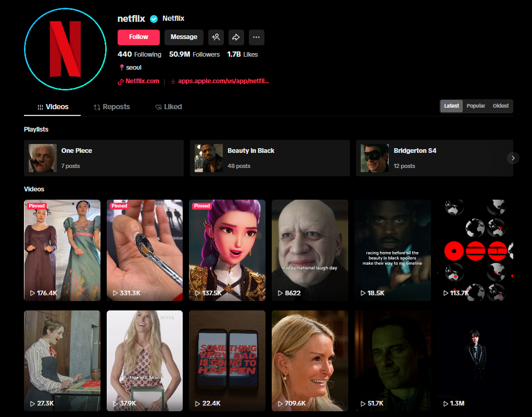Viewport: 532px width, 417px height.
Task: Click the 'racing home before all the beauty' caption
Action: pos(392,258)
